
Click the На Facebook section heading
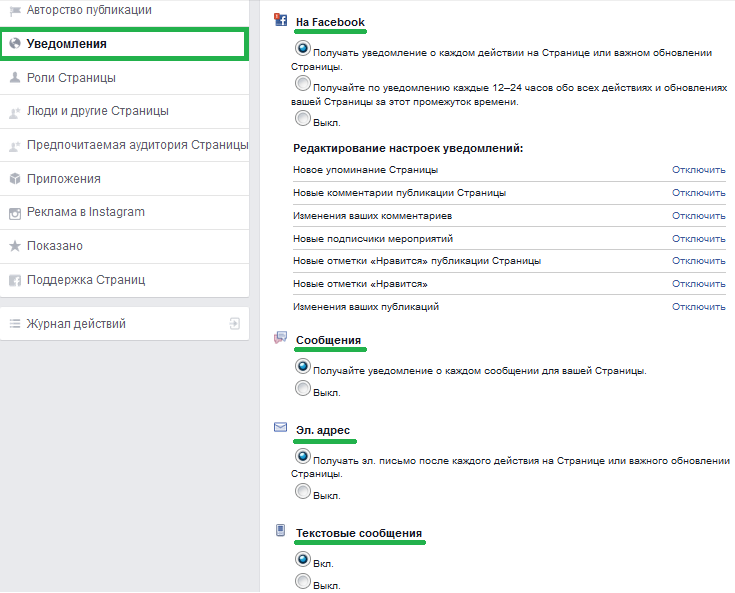coord(330,22)
